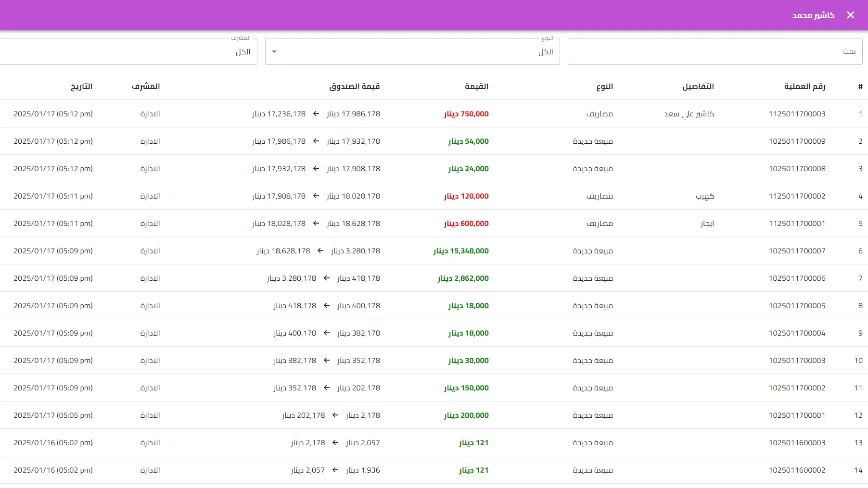Click the 2,862,000 دينار value
Screen dimensions: 868x488
(x=463, y=278)
